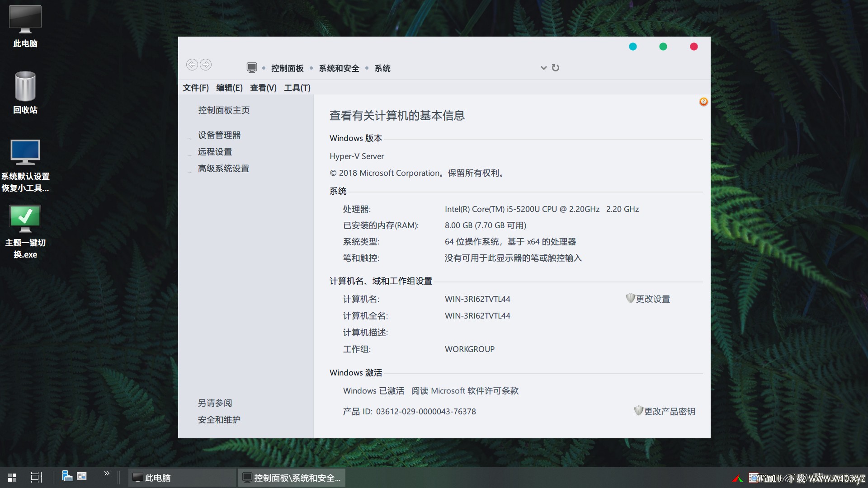
Task: Click the cyan window control dot
Action: (x=633, y=47)
